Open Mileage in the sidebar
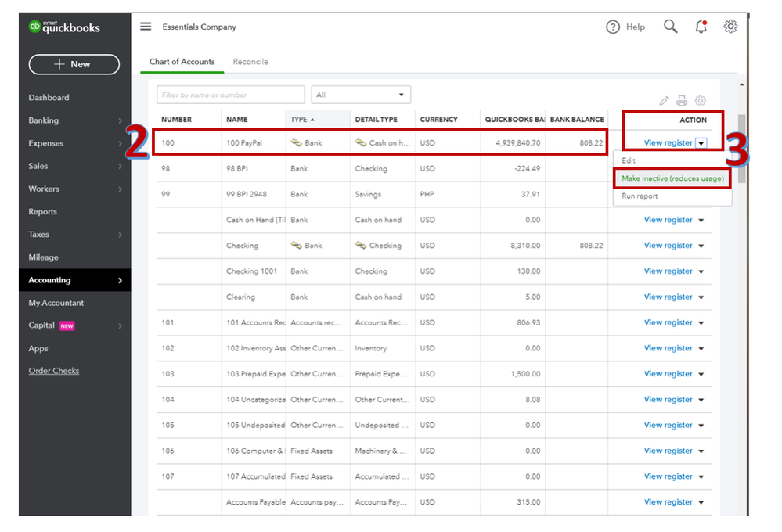The image size is (782, 532). [x=43, y=257]
